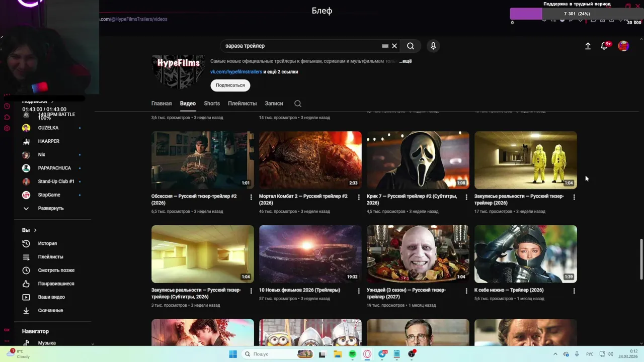This screenshot has height=362, width=644.
Task: Switch to the Записи channel tab
Action: click(x=274, y=104)
